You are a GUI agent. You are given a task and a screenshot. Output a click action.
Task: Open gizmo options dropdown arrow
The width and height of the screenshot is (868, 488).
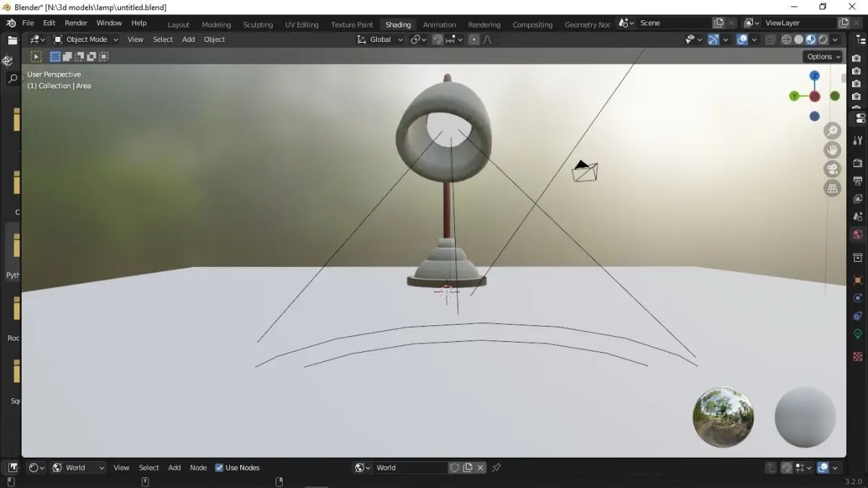[726, 40]
